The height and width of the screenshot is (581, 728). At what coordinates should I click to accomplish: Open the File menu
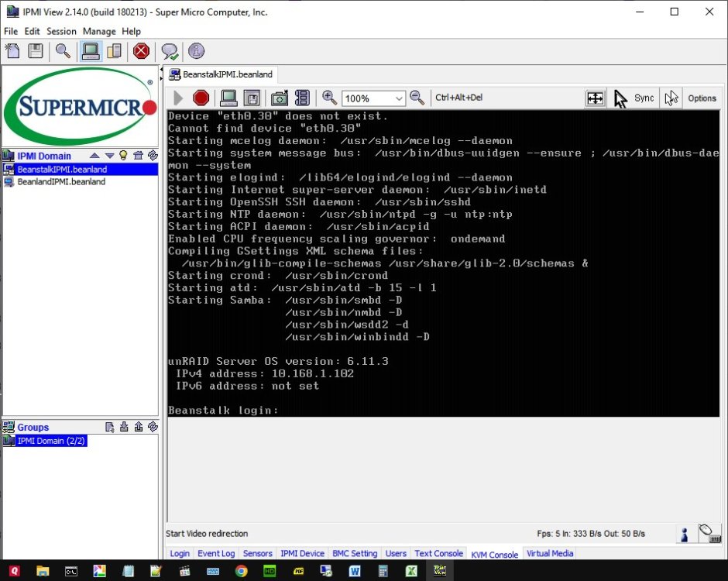(11, 31)
